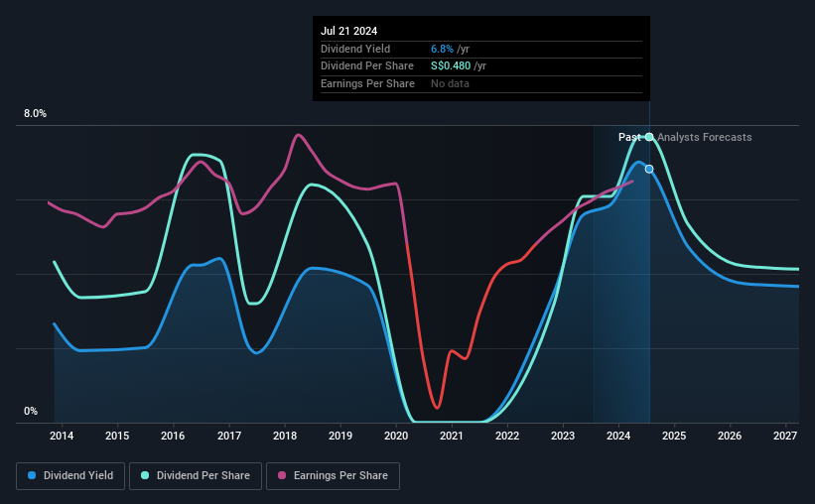Click the 'Jul 21 2024' tooltip date
Image resolution: width=815 pixels, height=504 pixels.
pyautogui.click(x=348, y=31)
